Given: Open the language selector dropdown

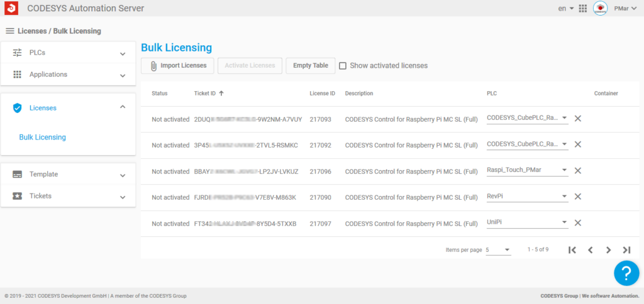Looking at the screenshot, I should tap(566, 9).
